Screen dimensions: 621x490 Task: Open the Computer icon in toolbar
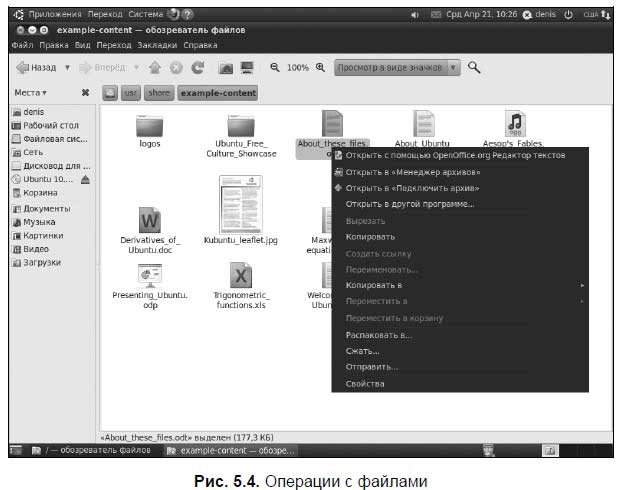click(x=247, y=68)
